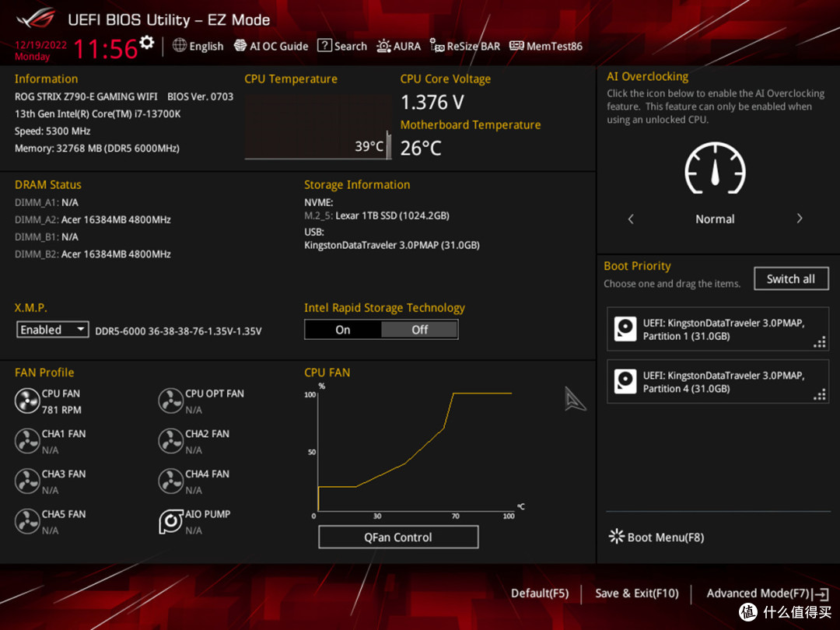Click the settings gear next to the clock
Image resolution: width=840 pixels, height=630 pixels.
click(x=146, y=42)
